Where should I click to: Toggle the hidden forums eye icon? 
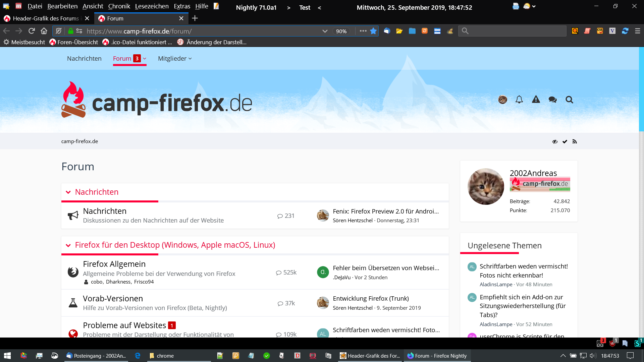tap(555, 141)
